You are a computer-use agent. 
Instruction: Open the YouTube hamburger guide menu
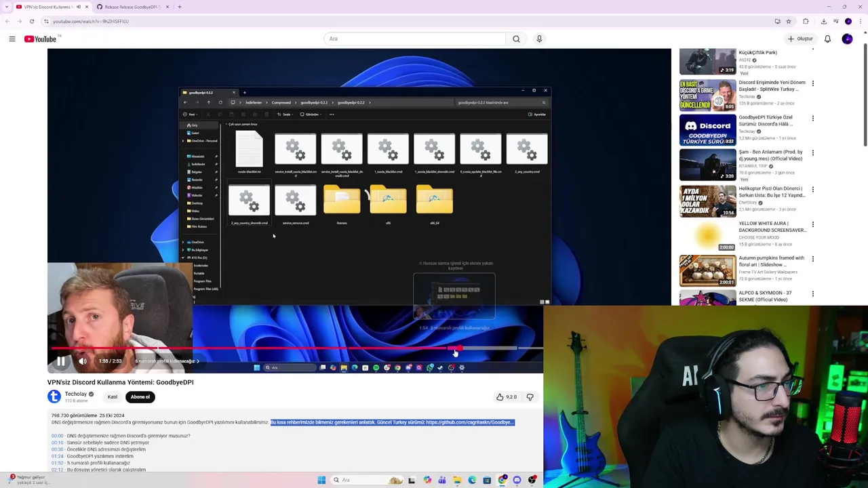click(12, 39)
